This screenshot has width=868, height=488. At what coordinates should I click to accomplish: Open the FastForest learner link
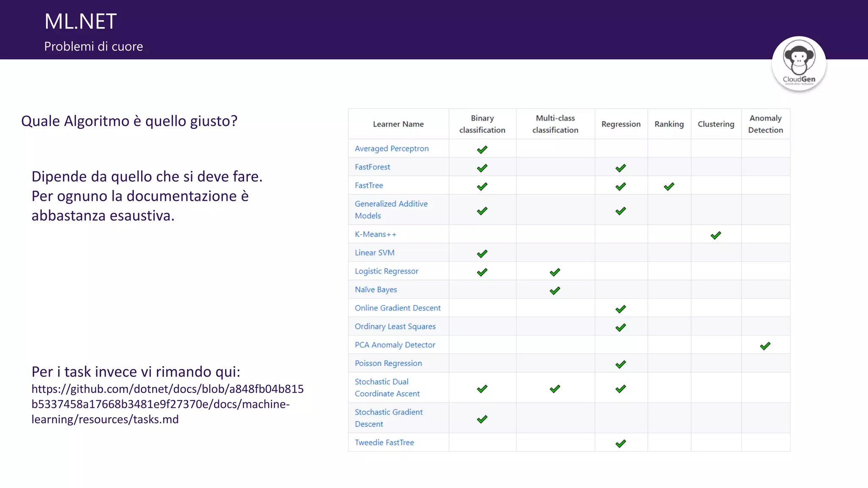click(372, 167)
